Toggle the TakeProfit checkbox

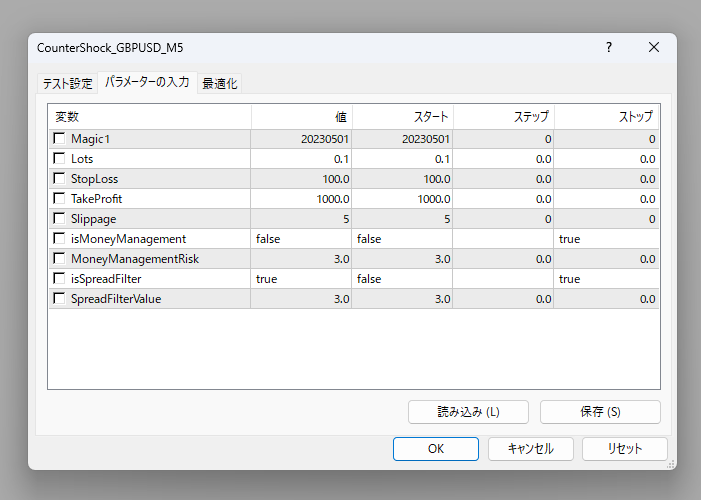click(60, 199)
